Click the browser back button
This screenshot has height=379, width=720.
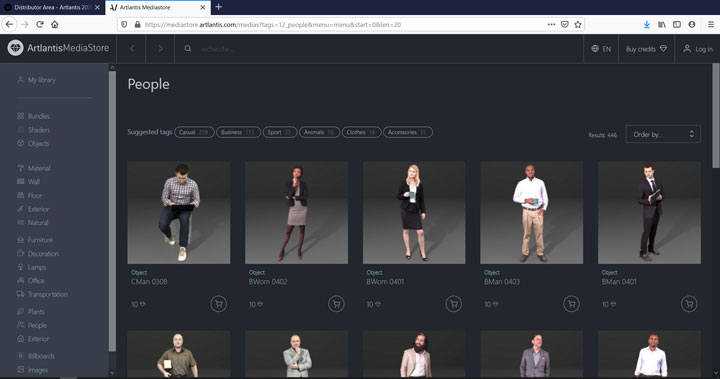(10, 24)
